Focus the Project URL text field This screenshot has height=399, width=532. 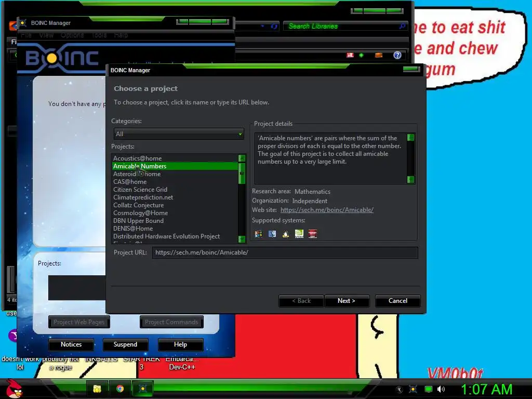click(285, 252)
